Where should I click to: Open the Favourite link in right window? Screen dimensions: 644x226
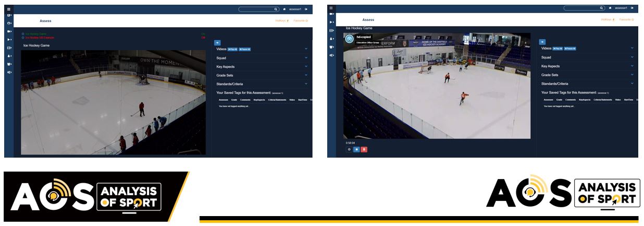click(x=626, y=19)
